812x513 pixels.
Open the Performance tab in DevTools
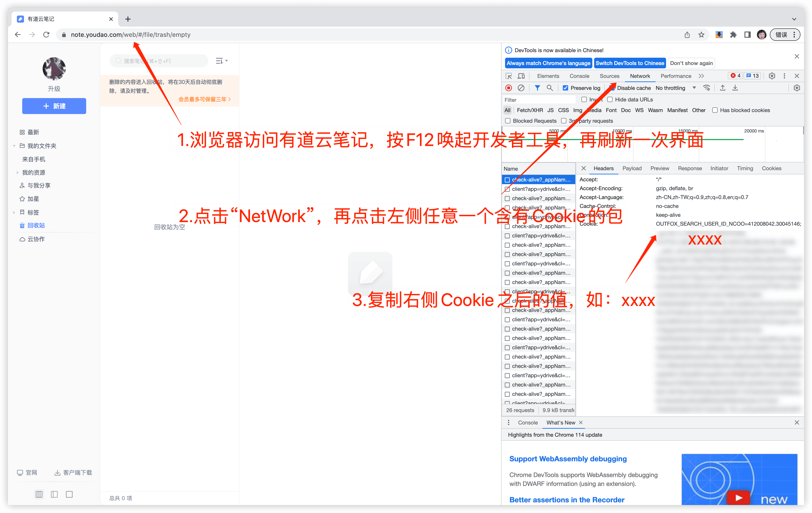pyautogui.click(x=676, y=76)
